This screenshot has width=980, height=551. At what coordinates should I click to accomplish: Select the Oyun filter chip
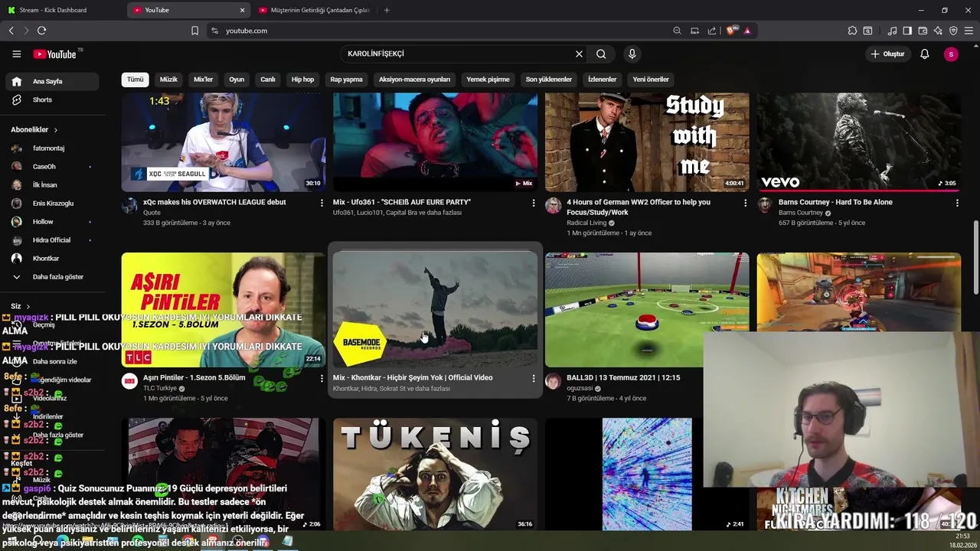coord(237,80)
